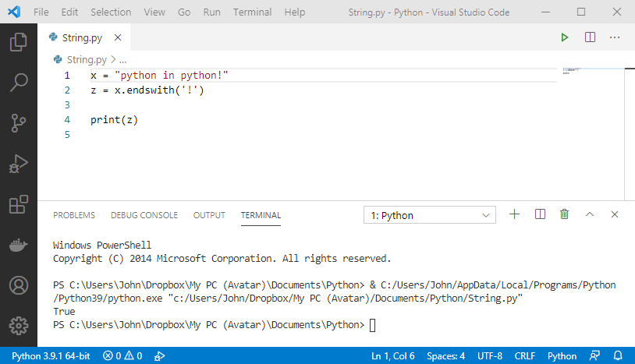Image resolution: width=635 pixels, height=364 pixels.
Task: Open terminal selector dropdown 1: Python
Action: tap(430, 215)
